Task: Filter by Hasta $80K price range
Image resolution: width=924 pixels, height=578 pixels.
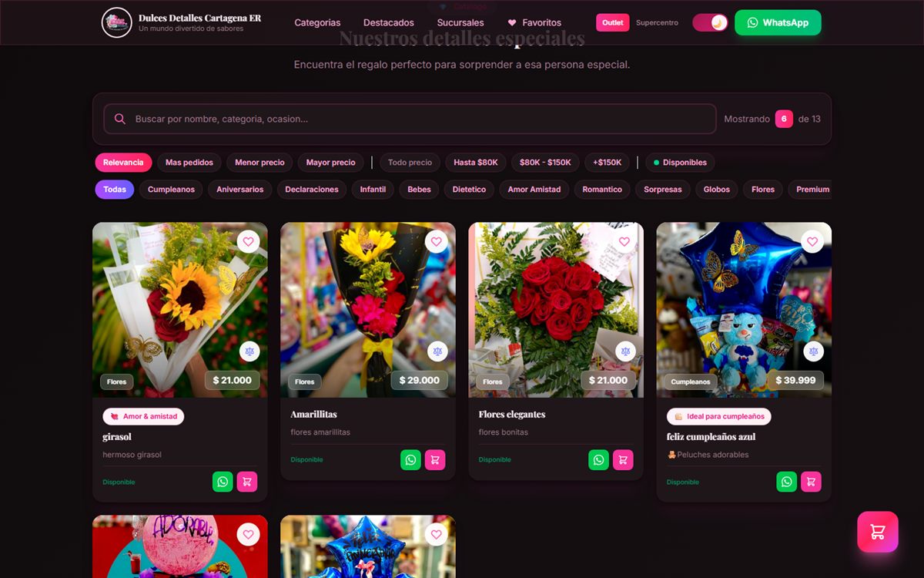Action: pyautogui.click(x=476, y=163)
